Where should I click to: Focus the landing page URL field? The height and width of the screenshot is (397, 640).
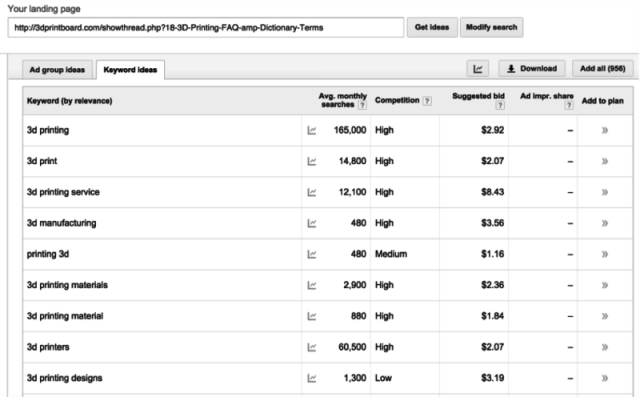point(206,28)
